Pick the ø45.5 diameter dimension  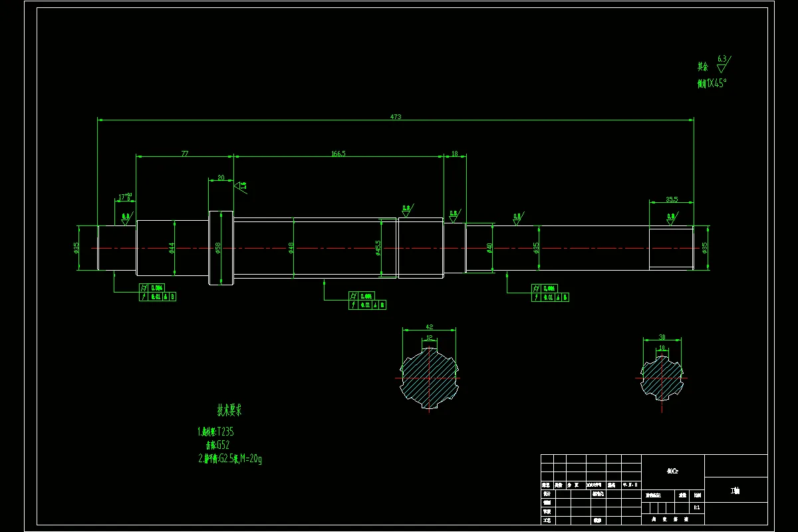378,248
